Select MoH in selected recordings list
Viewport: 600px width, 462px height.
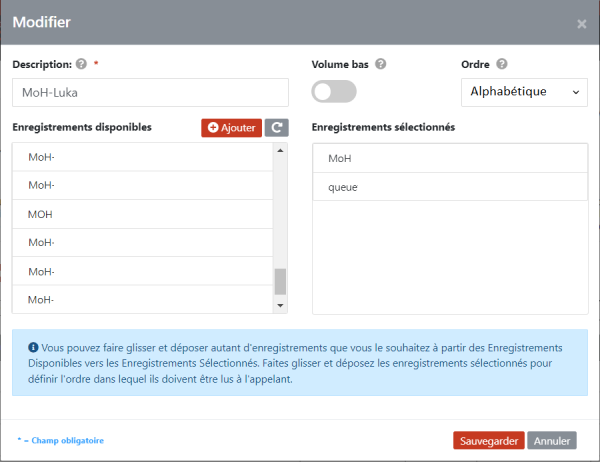pos(450,158)
